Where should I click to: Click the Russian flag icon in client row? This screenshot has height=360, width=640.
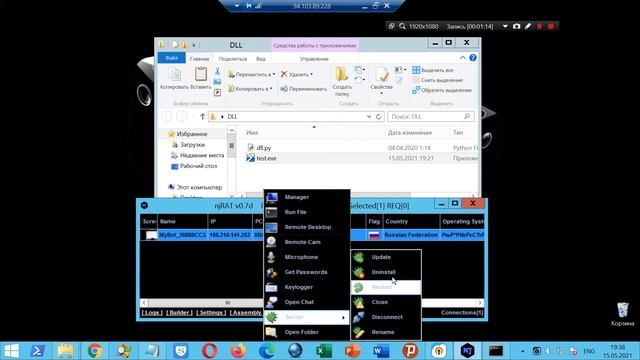point(374,235)
